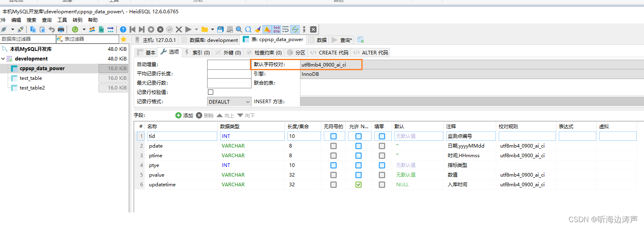Open the folder icon's dropdown arrow
Screen dimensions: 644x227
click(212, 29)
